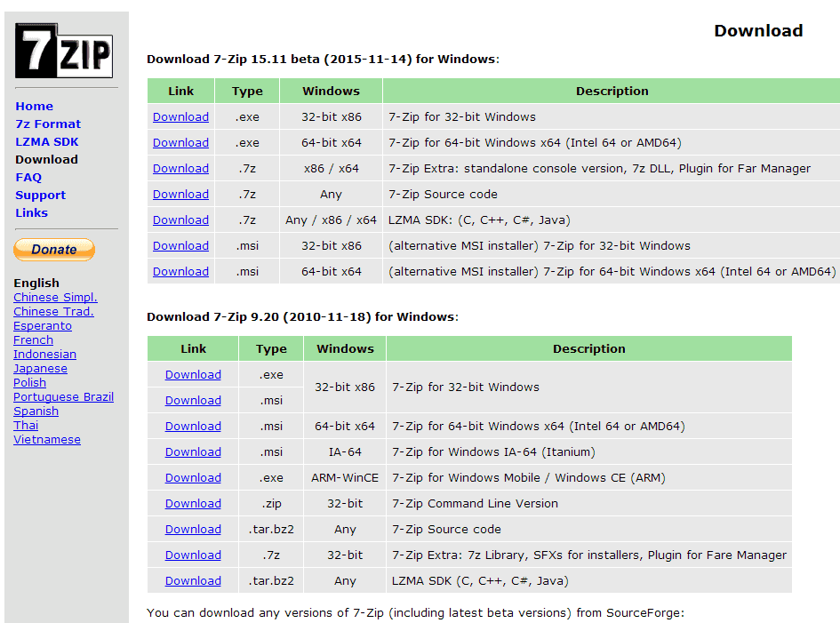Click '7-Zip for Windows IA-64 (Itanium)' description
The image size is (840, 623).
(494, 451)
